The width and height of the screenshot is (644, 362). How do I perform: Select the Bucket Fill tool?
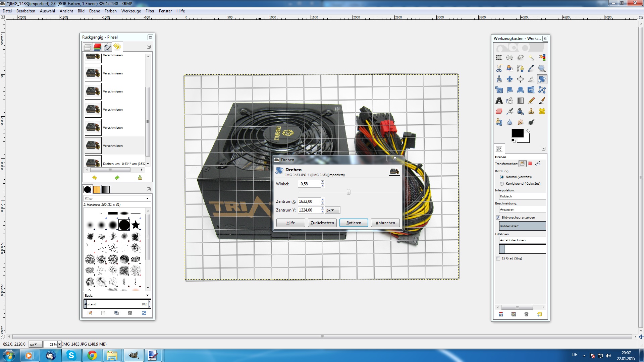point(510,101)
